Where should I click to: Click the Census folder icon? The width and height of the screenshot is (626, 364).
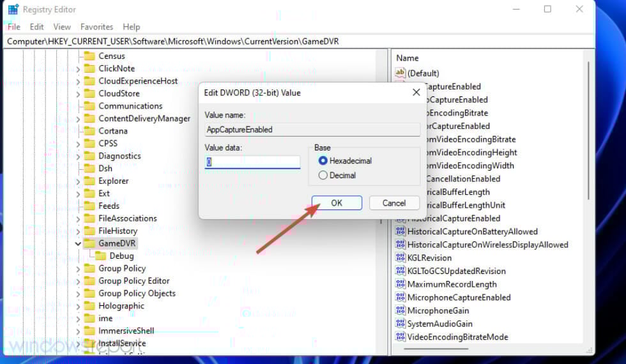click(89, 56)
